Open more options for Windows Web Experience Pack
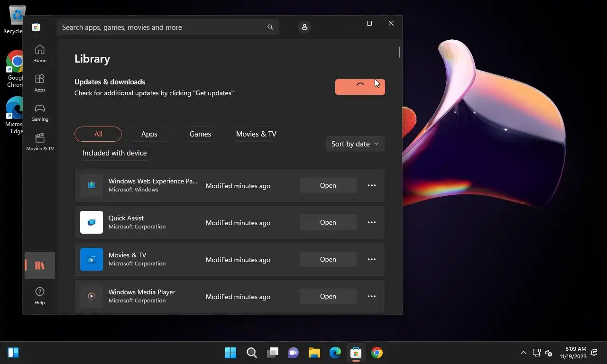 (x=372, y=185)
